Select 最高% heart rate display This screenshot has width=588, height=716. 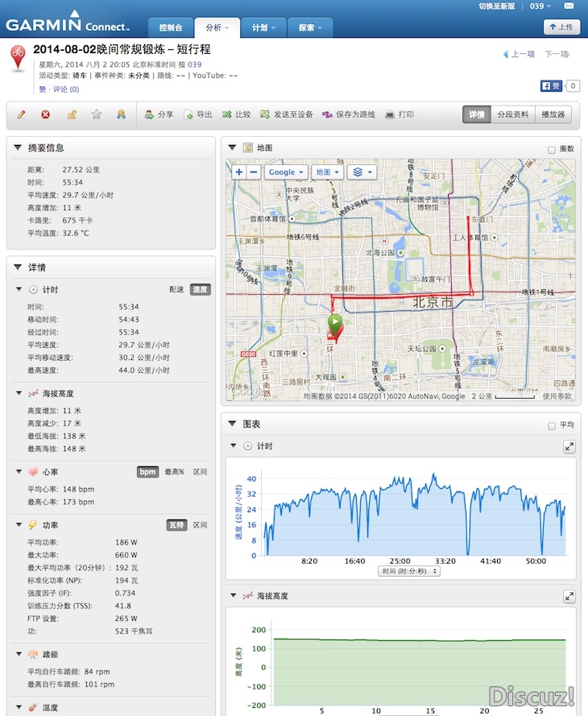point(175,472)
